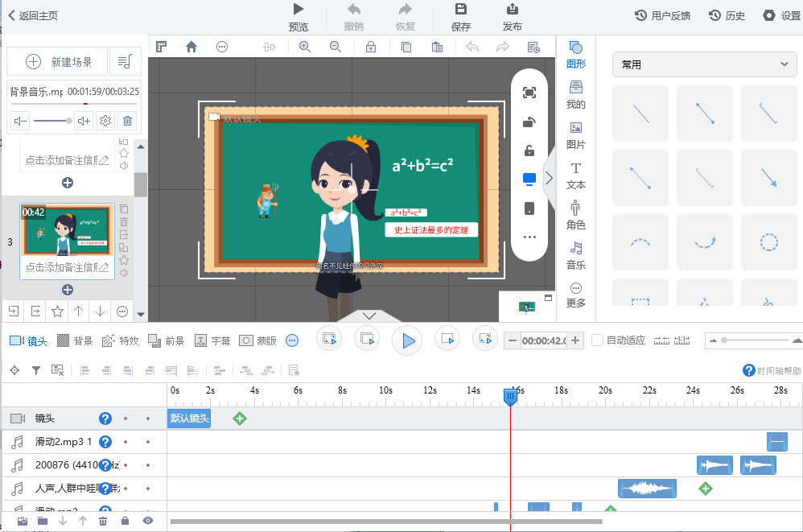Click the canvas home icon
The height and width of the screenshot is (532, 803).
tap(191, 47)
